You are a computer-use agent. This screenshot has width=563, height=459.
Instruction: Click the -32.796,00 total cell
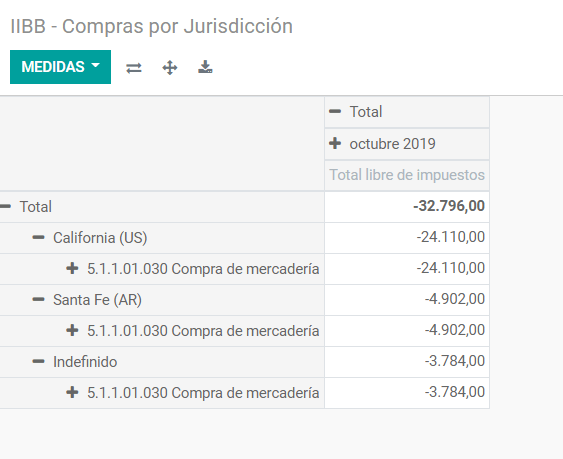[x=407, y=207]
